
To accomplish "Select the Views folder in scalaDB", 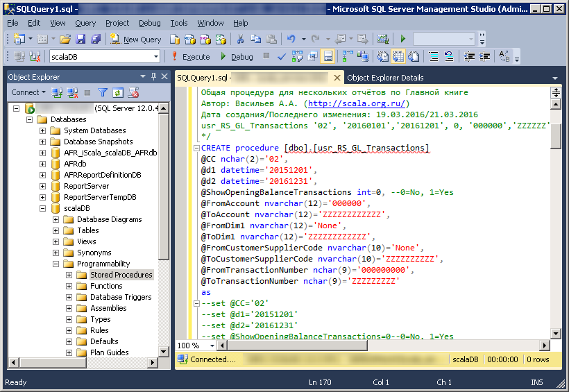I will [86, 241].
